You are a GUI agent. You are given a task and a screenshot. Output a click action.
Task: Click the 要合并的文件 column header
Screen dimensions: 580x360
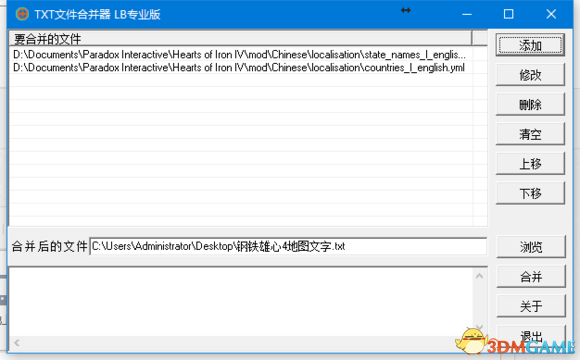[240, 38]
